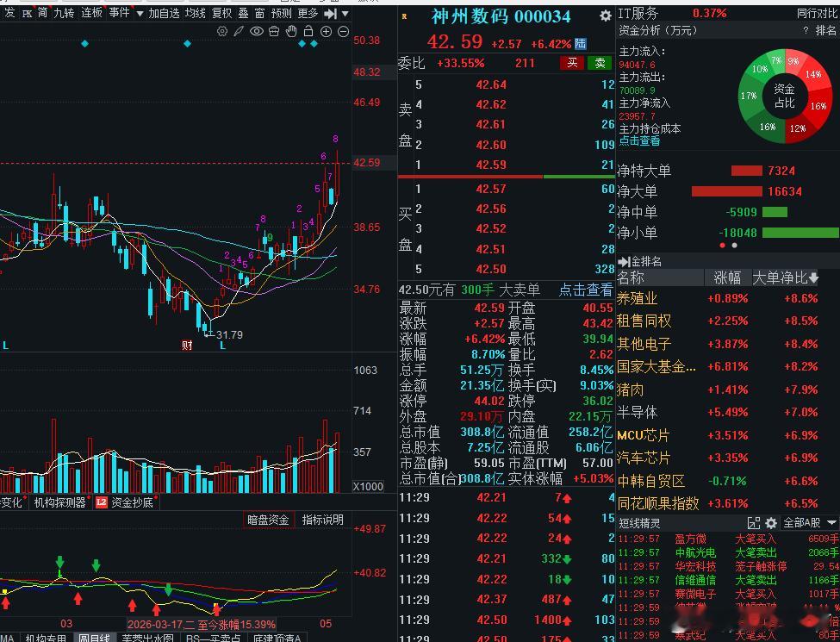Viewport: 840px width, 642px height.
Task: Zoom out chart with minus icon
Action: pyautogui.click(x=344, y=32)
